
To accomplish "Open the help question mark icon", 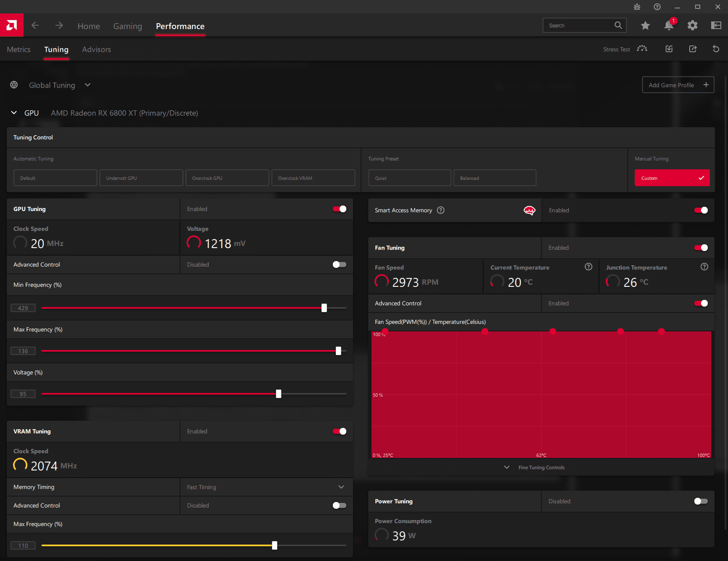I will 657,7.
